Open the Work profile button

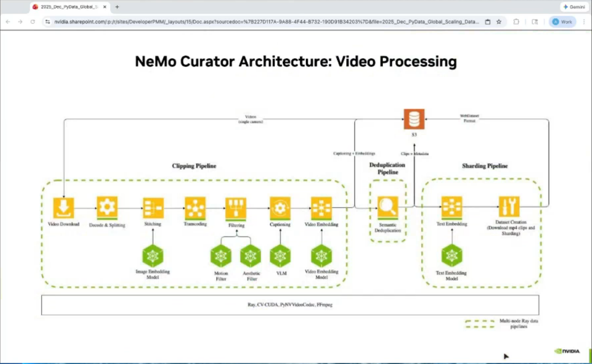(x=562, y=22)
